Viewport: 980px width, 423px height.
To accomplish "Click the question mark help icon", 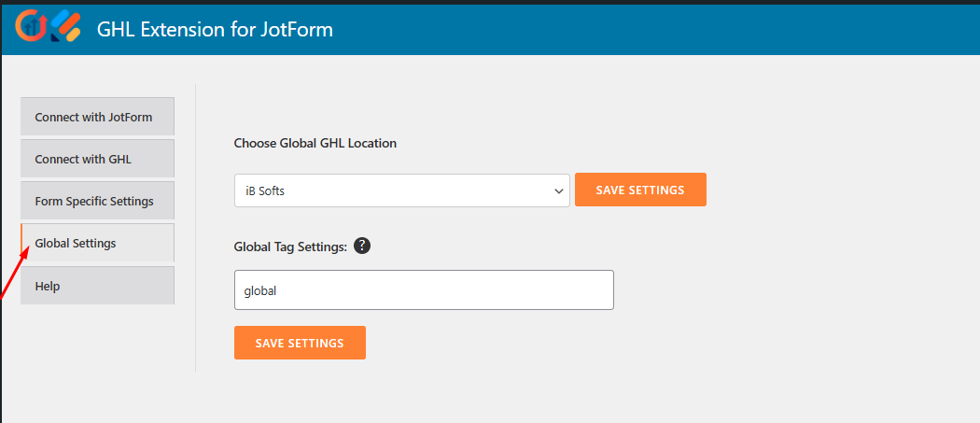I will pyautogui.click(x=363, y=246).
